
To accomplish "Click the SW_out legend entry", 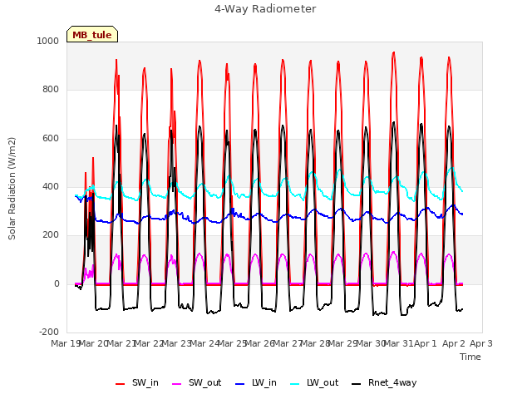I will click(197, 382).
